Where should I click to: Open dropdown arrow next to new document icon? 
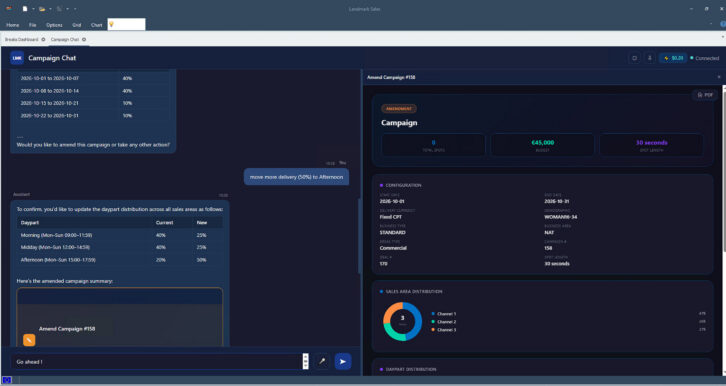[33, 9]
